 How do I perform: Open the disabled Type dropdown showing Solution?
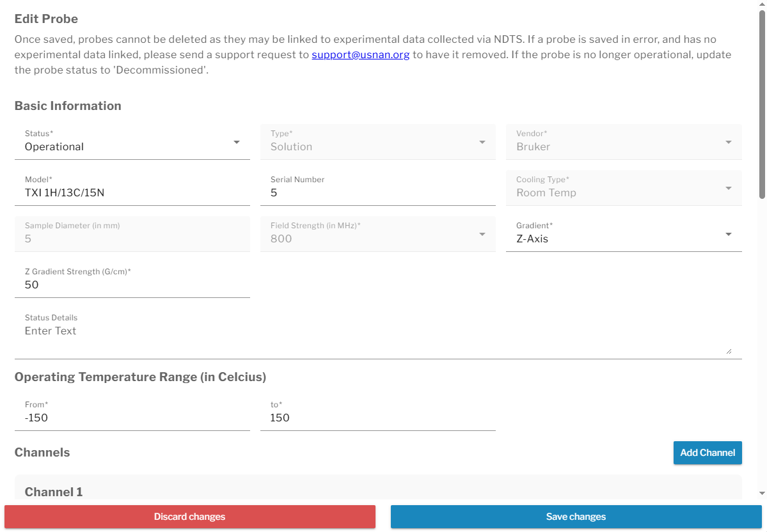(377, 142)
